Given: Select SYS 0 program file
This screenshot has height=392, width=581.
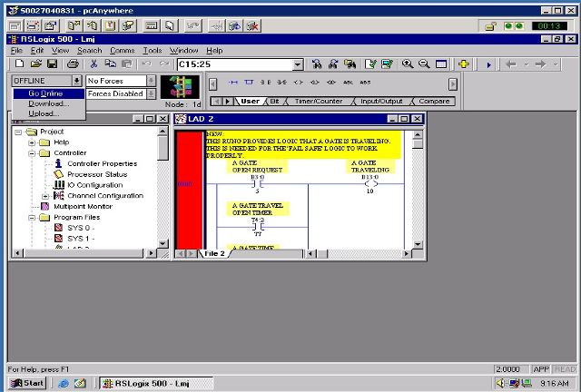Looking at the screenshot, I should click(81, 228).
